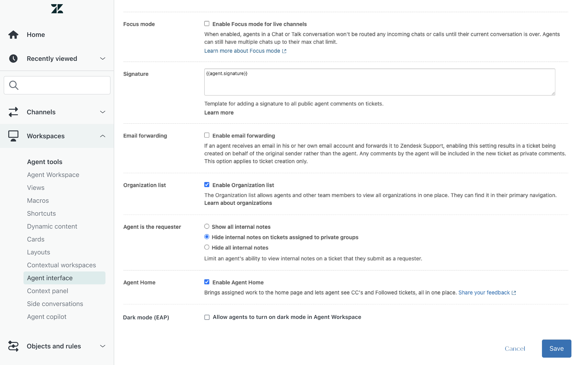The image size is (588, 365).
Task: Enable email forwarding
Action: click(207, 135)
